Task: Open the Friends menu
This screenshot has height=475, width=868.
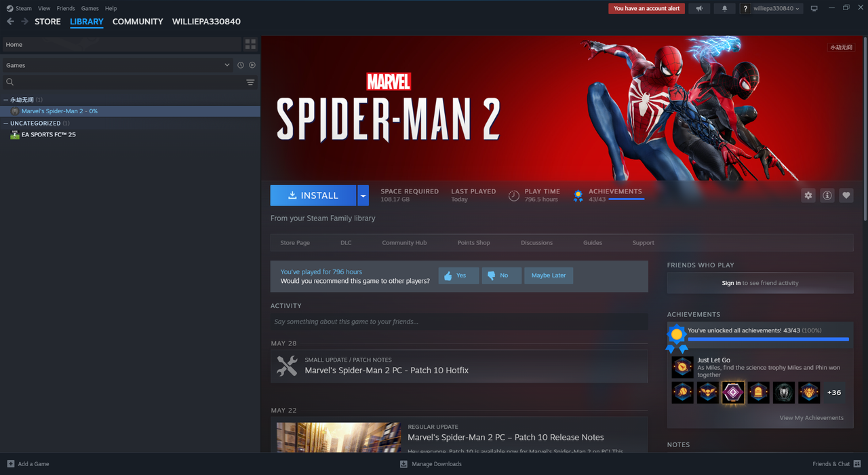Action: [x=66, y=9]
